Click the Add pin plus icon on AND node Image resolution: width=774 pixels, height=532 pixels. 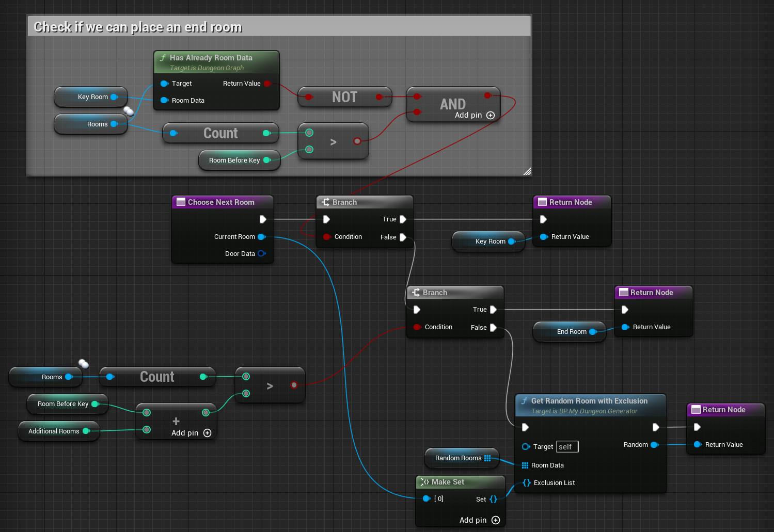[x=491, y=116]
